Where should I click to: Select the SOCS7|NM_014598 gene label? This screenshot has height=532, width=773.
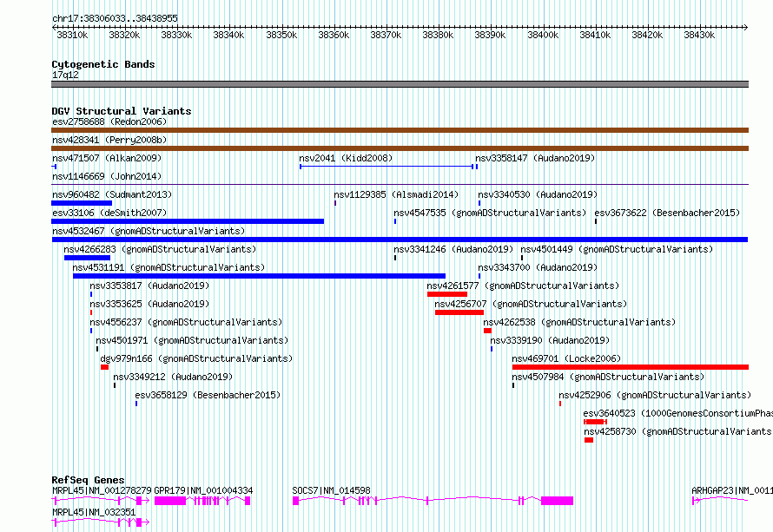click(x=331, y=490)
